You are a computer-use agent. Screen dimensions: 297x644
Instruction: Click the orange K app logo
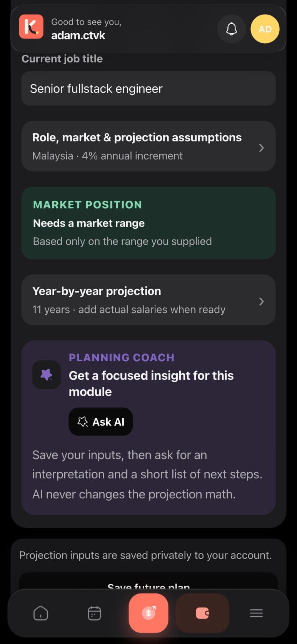(x=31, y=27)
